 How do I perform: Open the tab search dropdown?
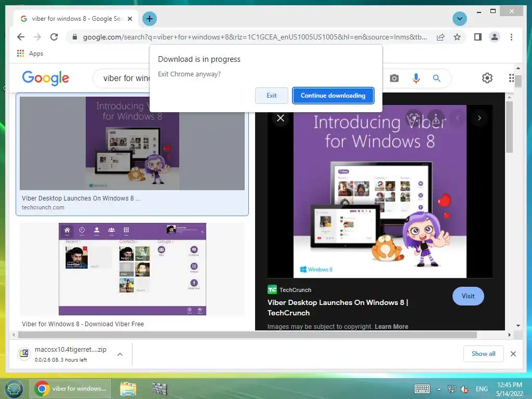pos(460,19)
